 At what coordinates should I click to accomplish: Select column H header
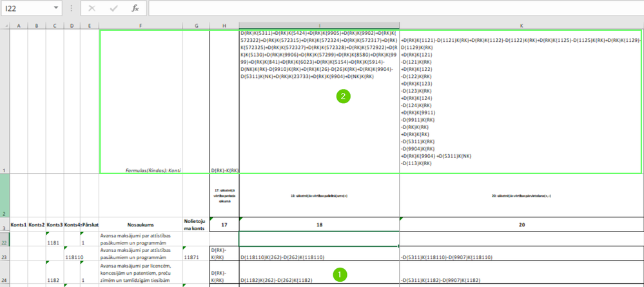(224, 26)
